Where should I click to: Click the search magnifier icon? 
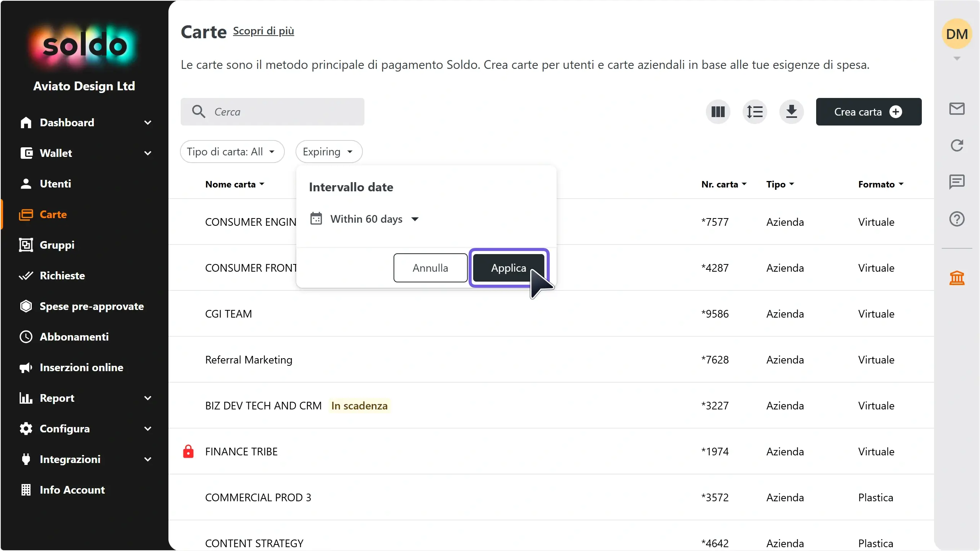point(199,112)
